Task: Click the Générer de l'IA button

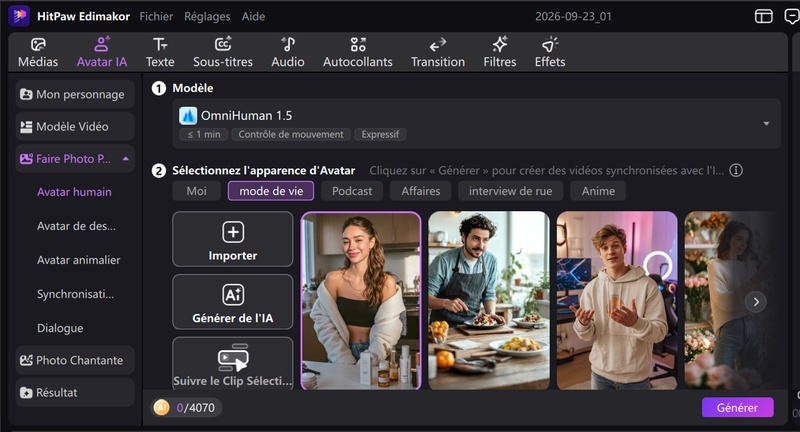Action: 233,302
